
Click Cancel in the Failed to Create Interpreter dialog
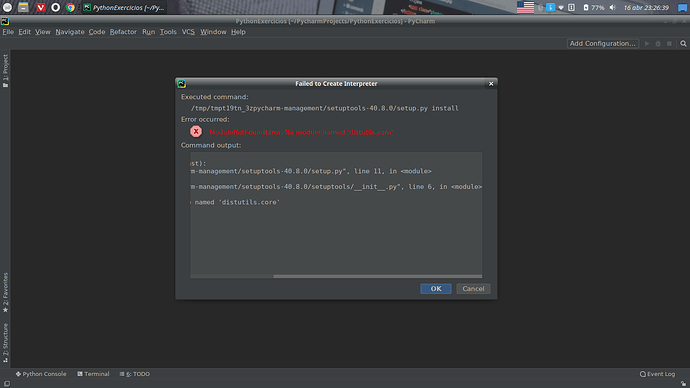click(x=473, y=289)
